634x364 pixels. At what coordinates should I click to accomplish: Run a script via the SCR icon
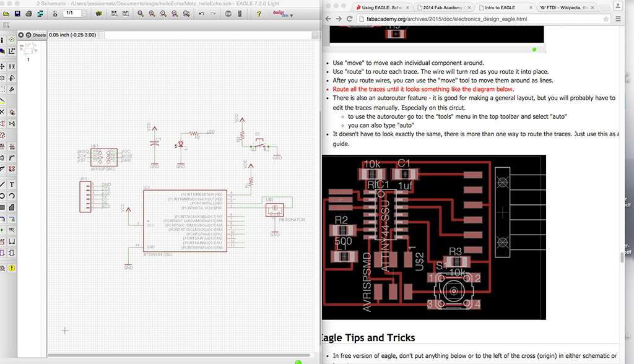pos(114,14)
